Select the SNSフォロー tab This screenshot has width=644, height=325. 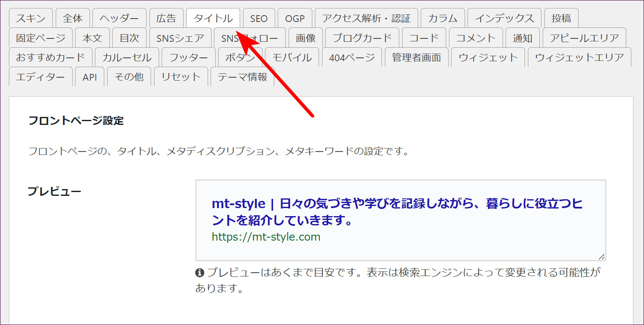click(250, 38)
